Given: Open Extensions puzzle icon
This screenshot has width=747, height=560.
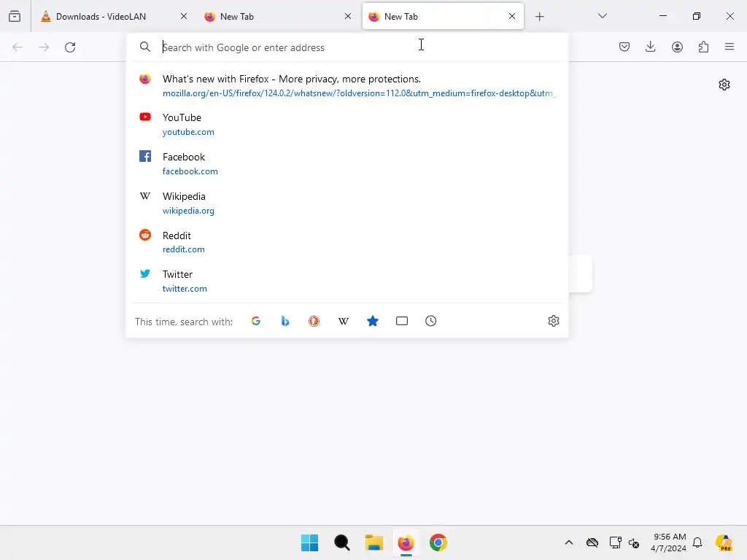Looking at the screenshot, I should [x=703, y=47].
